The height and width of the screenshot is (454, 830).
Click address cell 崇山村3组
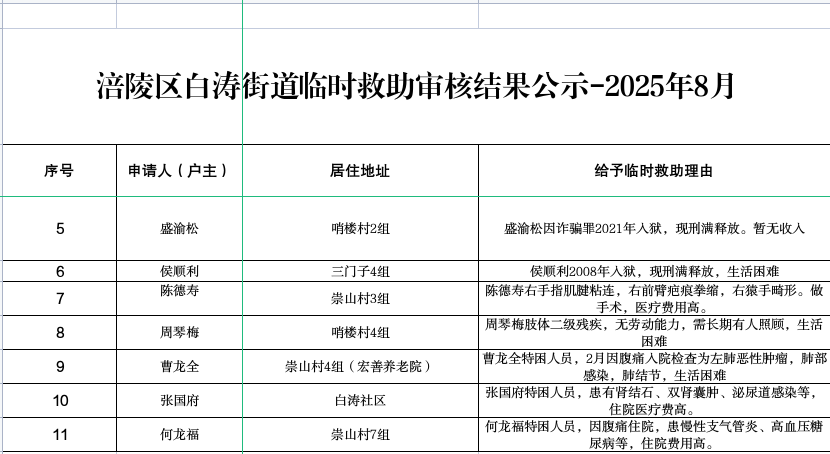[x=360, y=299]
